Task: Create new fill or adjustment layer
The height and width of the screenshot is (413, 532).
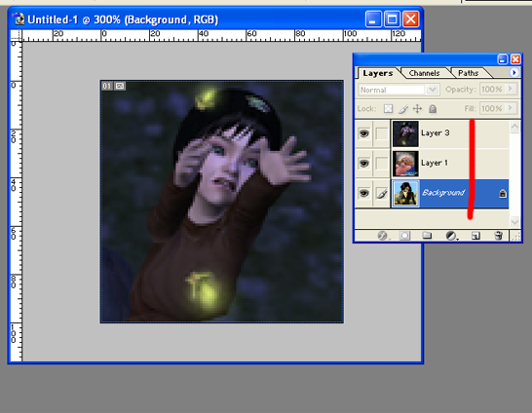Action: 451,236
